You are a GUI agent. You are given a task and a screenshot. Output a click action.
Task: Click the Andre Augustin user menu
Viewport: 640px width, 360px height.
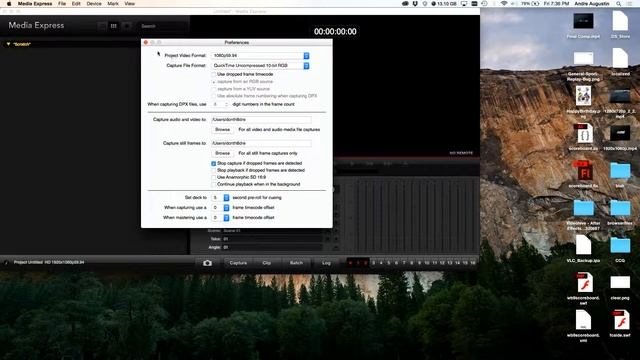click(592, 4)
